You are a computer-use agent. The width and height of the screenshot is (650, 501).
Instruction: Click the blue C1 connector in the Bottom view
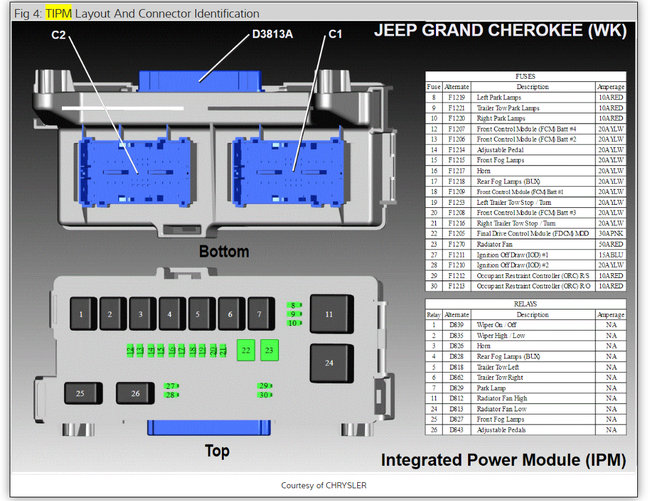point(289,172)
